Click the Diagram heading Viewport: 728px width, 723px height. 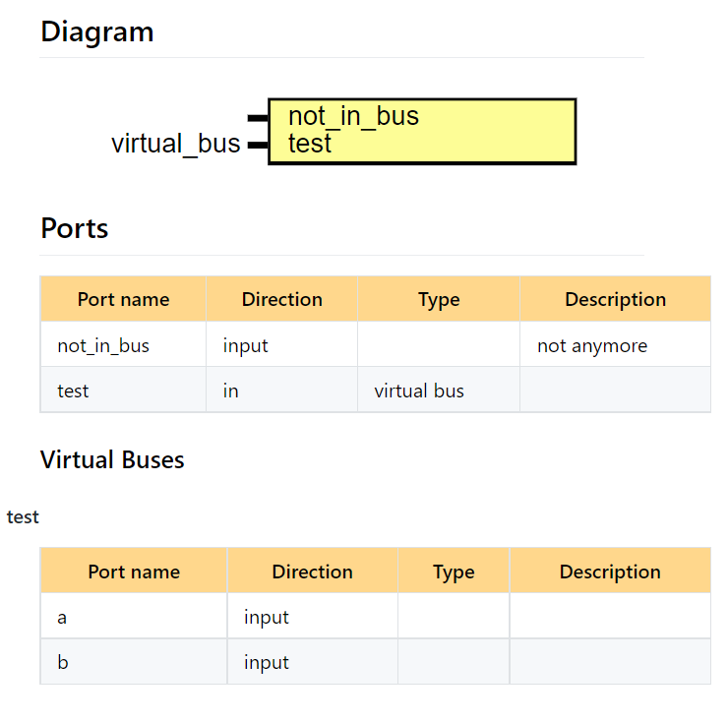point(97,32)
